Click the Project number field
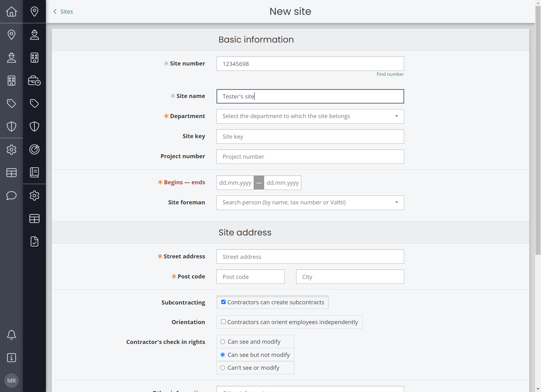This screenshot has height=392, width=541. (310, 157)
